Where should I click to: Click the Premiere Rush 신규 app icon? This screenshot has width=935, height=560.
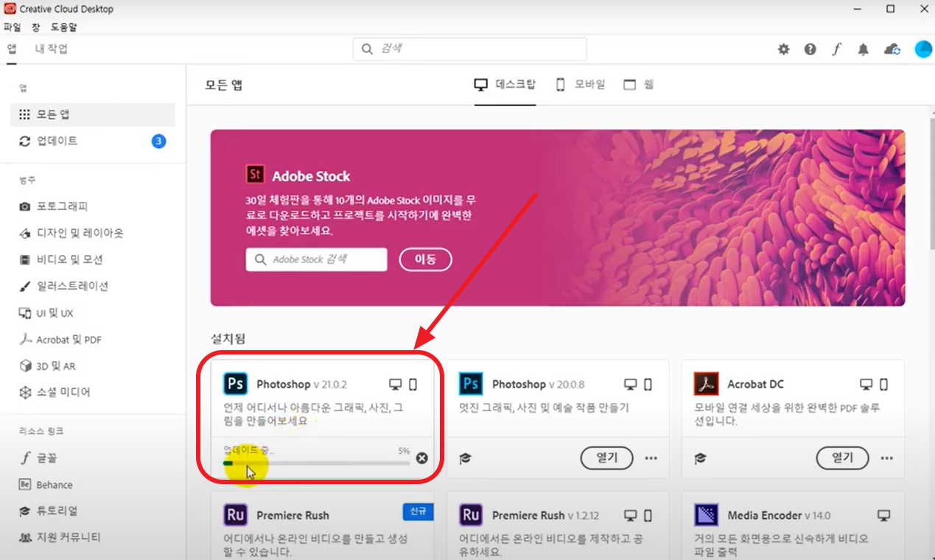click(x=235, y=515)
